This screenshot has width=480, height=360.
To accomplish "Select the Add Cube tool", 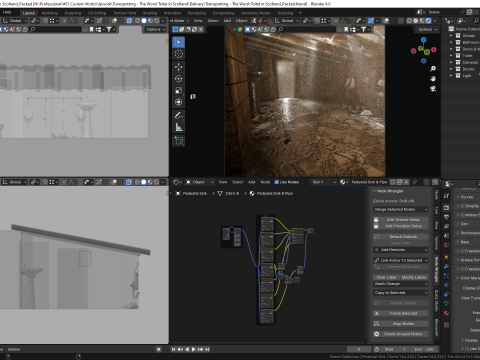I will [179, 140].
